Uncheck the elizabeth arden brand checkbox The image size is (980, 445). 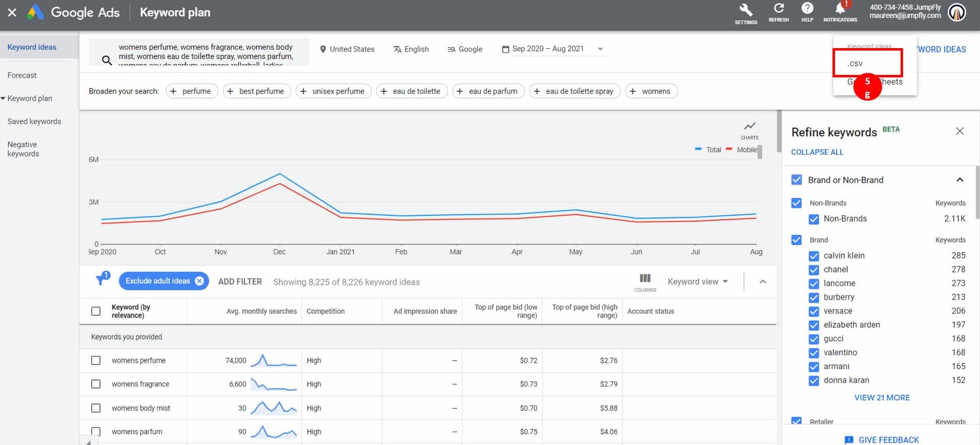(x=814, y=325)
